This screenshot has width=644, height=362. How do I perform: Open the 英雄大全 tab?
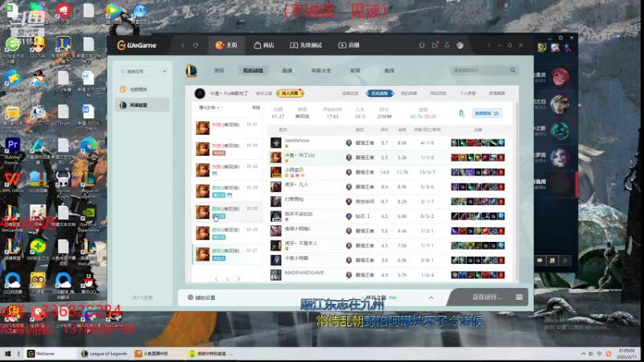321,71
